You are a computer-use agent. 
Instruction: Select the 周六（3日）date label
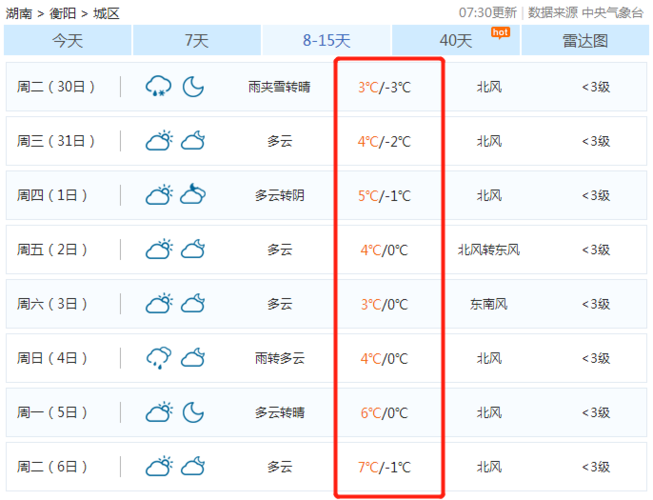point(52,303)
